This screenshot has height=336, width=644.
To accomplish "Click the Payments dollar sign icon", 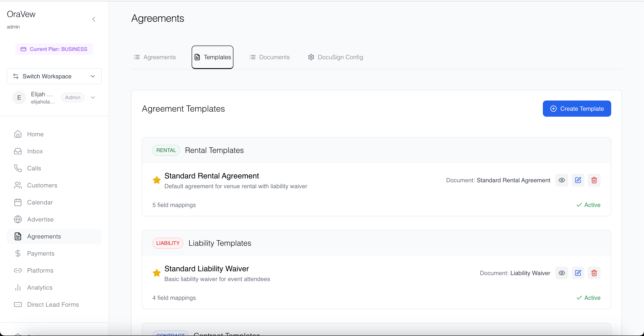I will 18,254.
